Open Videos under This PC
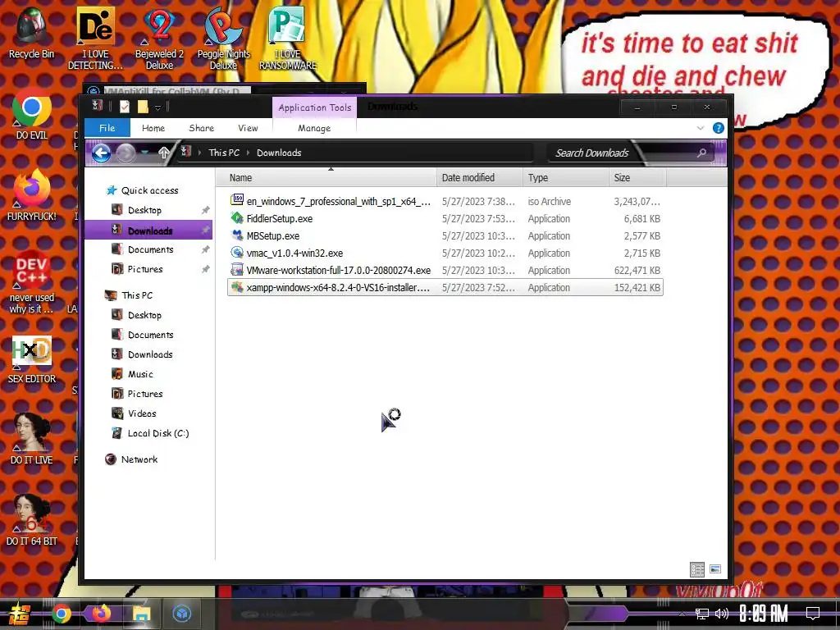Image resolution: width=840 pixels, height=630 pixels. 134,413
